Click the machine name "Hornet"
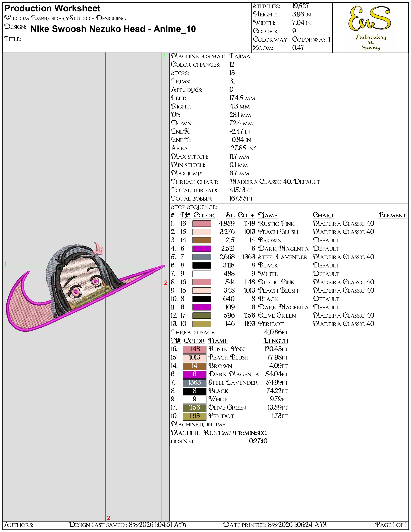 coord(182,441)
